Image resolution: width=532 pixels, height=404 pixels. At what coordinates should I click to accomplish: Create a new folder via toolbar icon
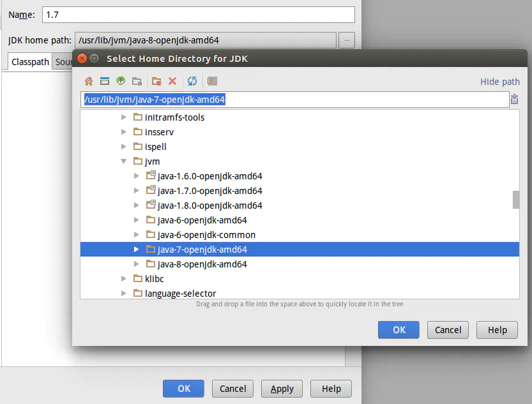(x=156, y=81)
